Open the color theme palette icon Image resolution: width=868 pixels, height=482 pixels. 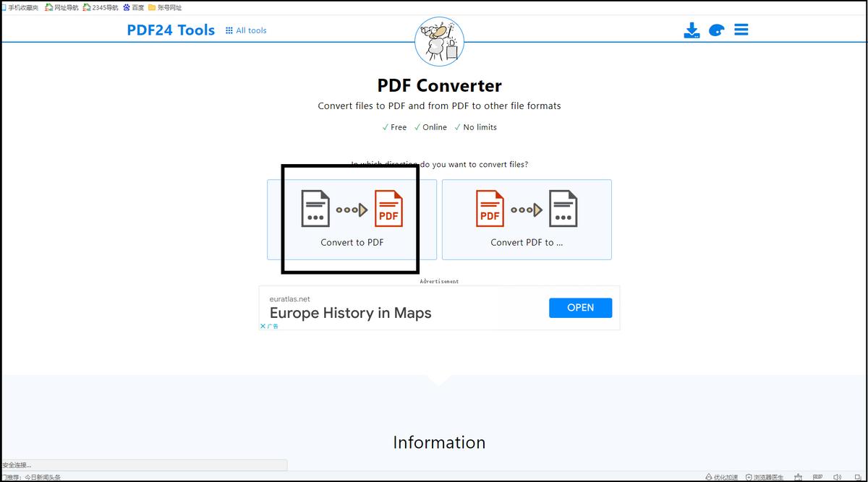pos(716,30)
